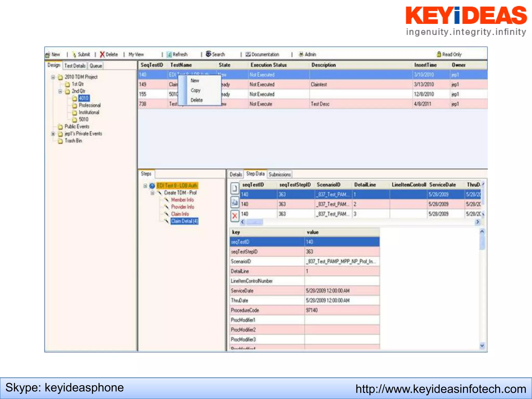Image resolution: width=532 pixels, height=399 pixels.
Task: Open the Details tab
Action: pos(236,174)
